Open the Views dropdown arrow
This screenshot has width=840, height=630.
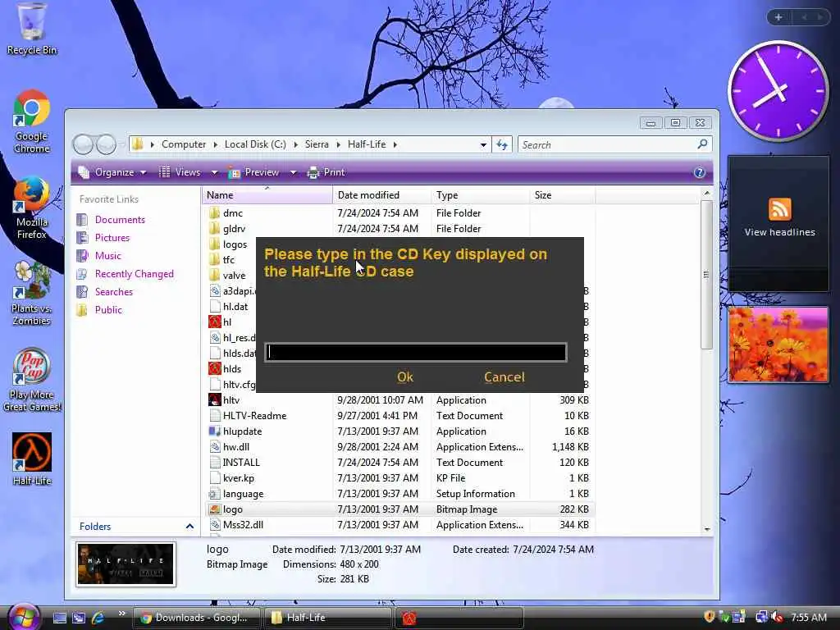pos(214,172)
